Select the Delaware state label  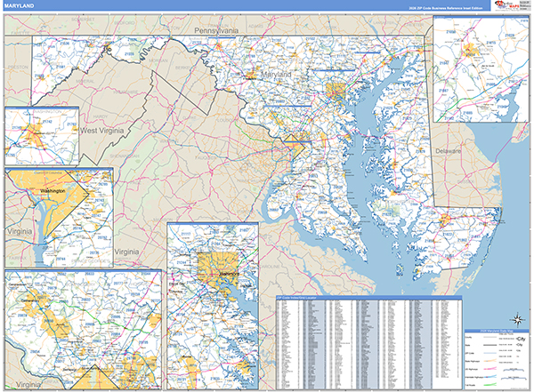449,151
